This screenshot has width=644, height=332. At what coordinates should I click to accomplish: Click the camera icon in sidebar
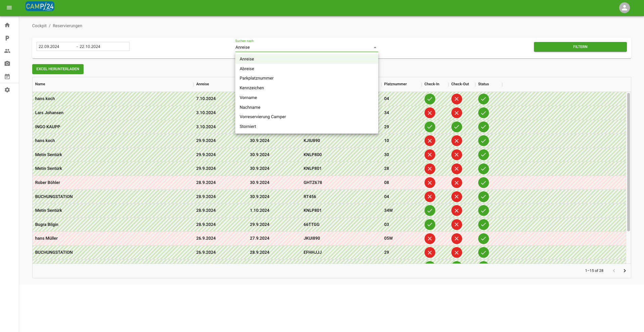tap(7, 63)
